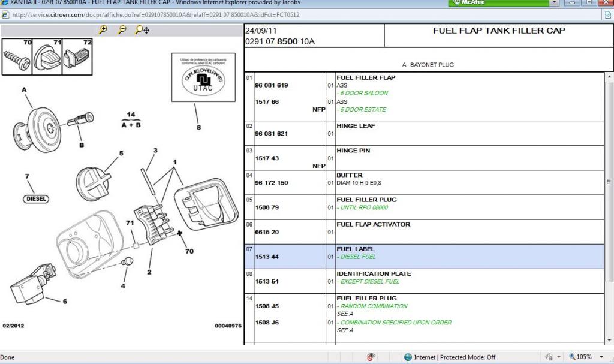Click the page icon in address bar

click(5, 15)
